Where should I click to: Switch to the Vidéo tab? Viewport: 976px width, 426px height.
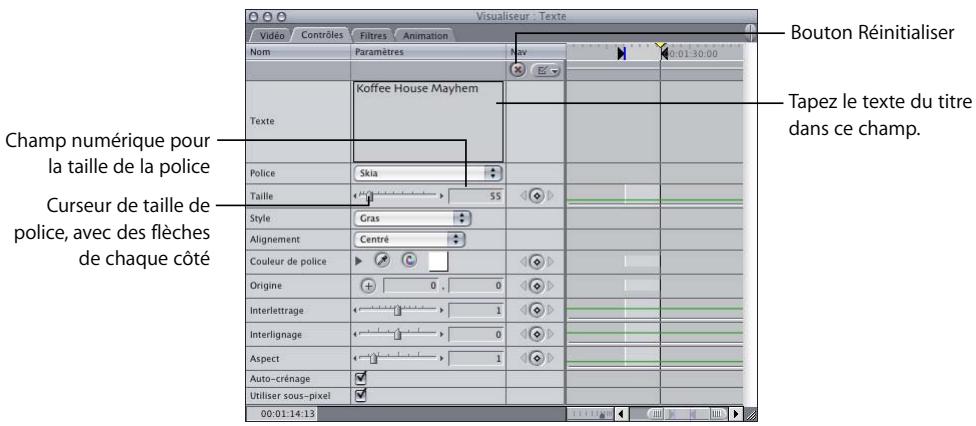(x=272, y=36)
